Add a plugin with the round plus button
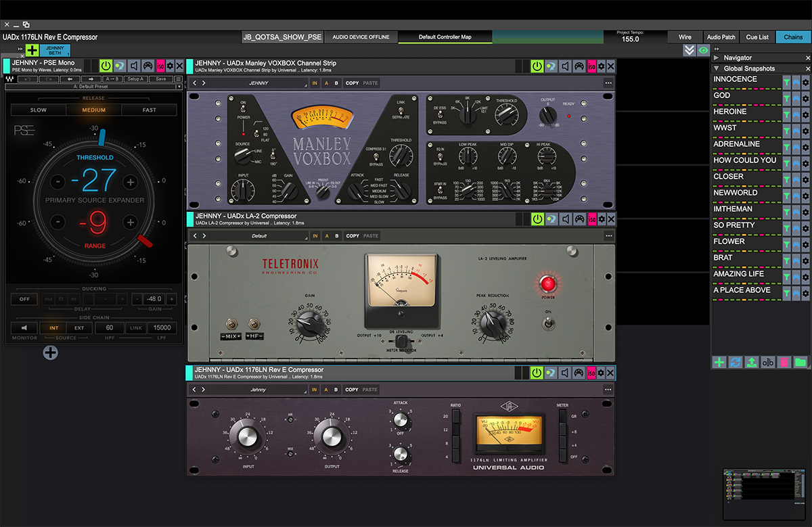The image size is (812, 527). (51, 352)
